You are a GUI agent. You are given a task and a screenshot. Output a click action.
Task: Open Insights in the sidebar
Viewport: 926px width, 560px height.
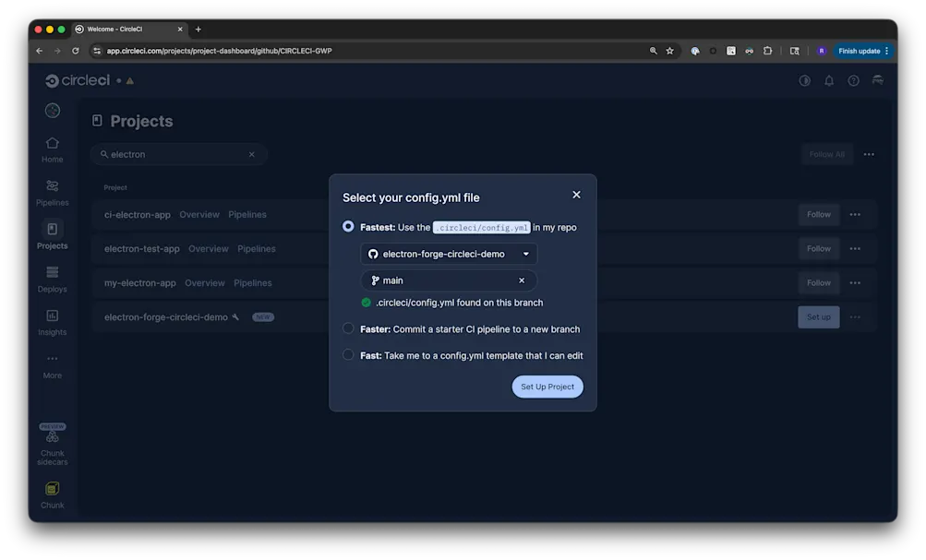52,323
